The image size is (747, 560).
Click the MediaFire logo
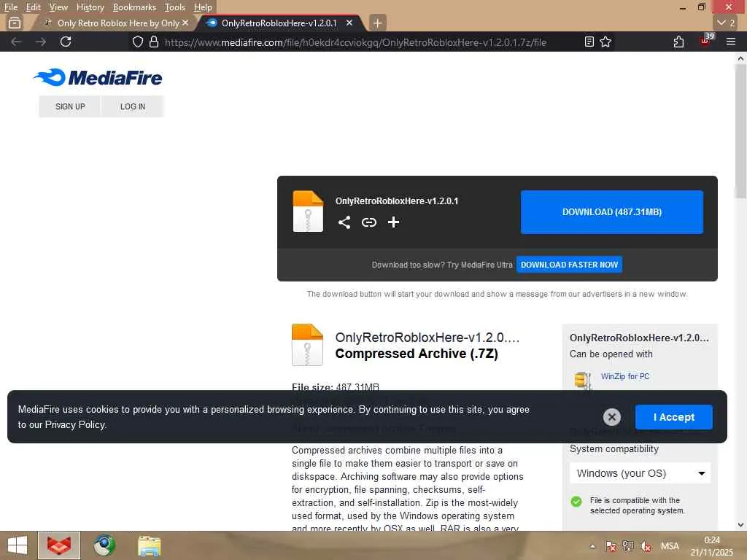click(x=98, y=77)
